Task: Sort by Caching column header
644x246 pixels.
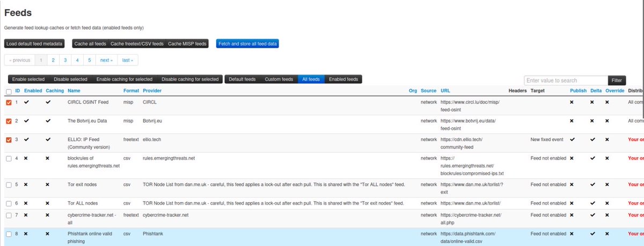Action: (55, 91)
